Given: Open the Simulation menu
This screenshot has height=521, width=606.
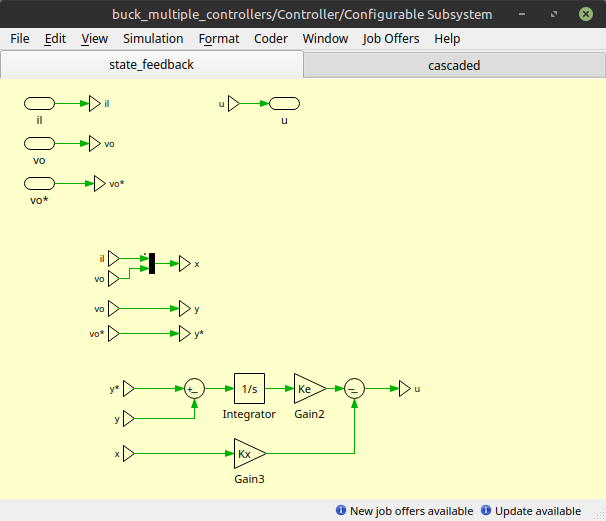Looking at the screenshot, I should (153, 39).
